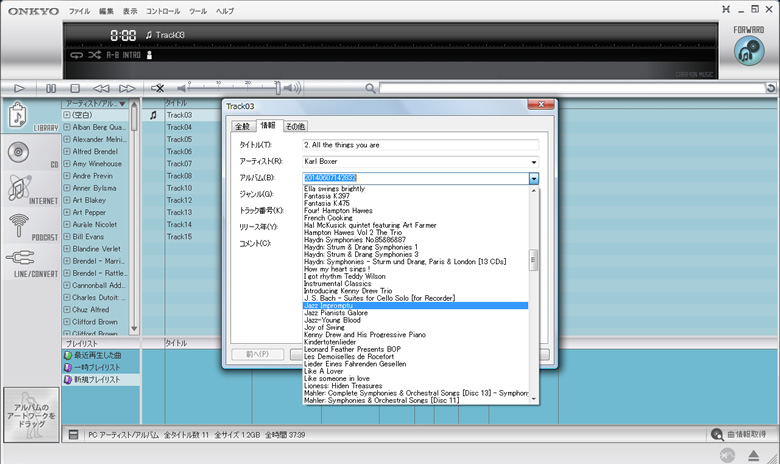Open the ツール menu
The height and width of the screenshot is (464, 780).
point(197,11)
